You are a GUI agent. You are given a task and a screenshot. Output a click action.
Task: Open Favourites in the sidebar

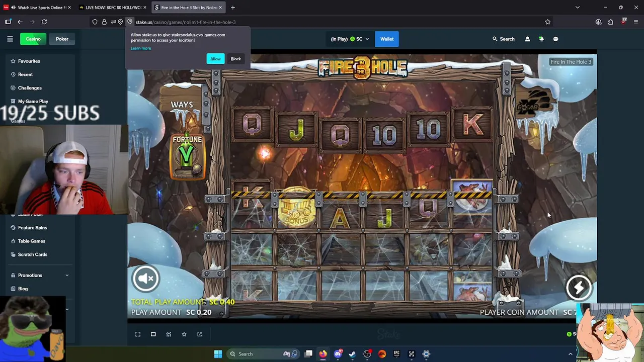tap(29, 61)
